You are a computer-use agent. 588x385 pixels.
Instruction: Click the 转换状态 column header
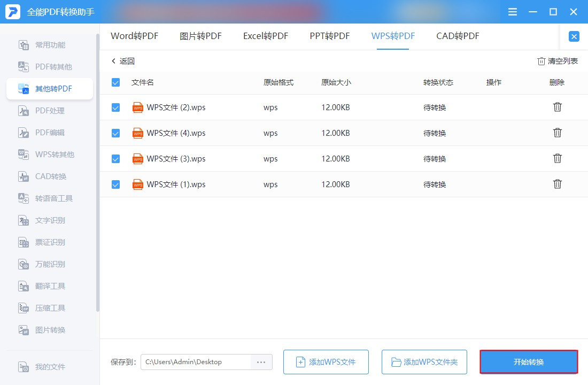tap(438, 82)
